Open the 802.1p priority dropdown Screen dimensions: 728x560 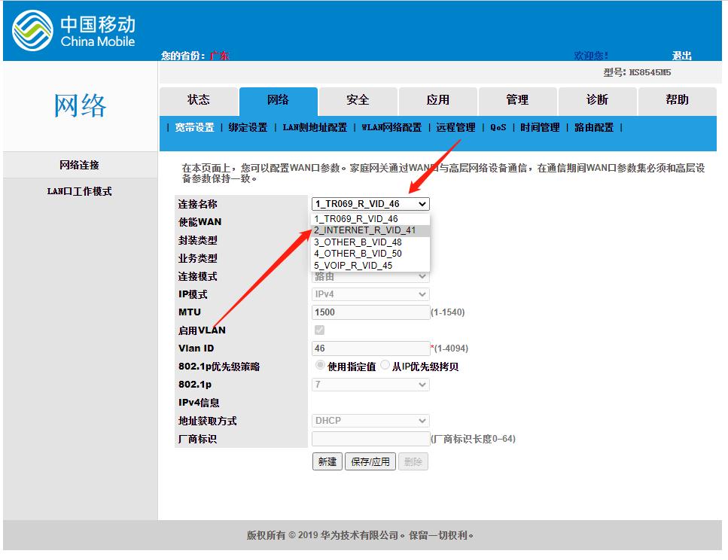click(370, 385)
